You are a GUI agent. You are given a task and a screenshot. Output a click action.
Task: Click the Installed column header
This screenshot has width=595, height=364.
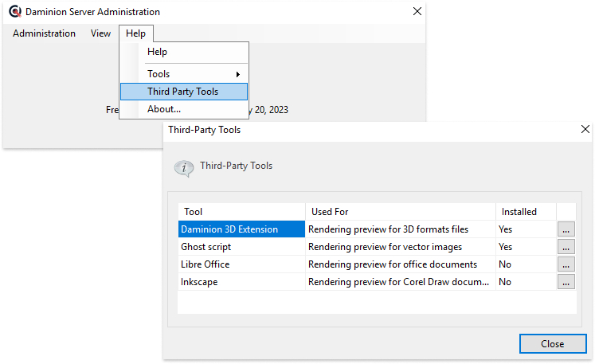[526, 212]
